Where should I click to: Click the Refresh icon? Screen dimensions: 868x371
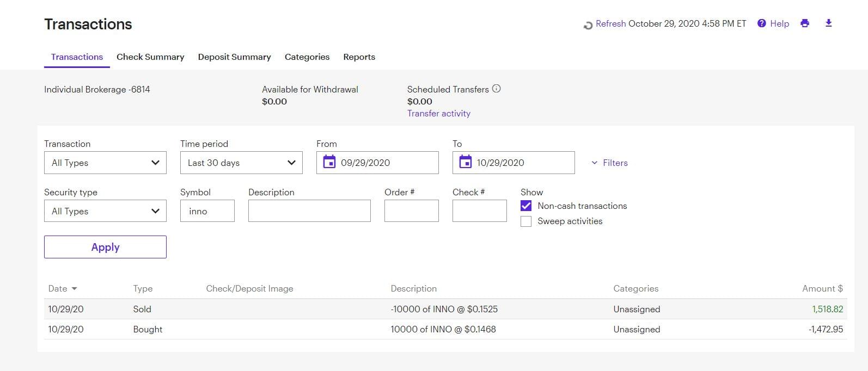(588, 25)
